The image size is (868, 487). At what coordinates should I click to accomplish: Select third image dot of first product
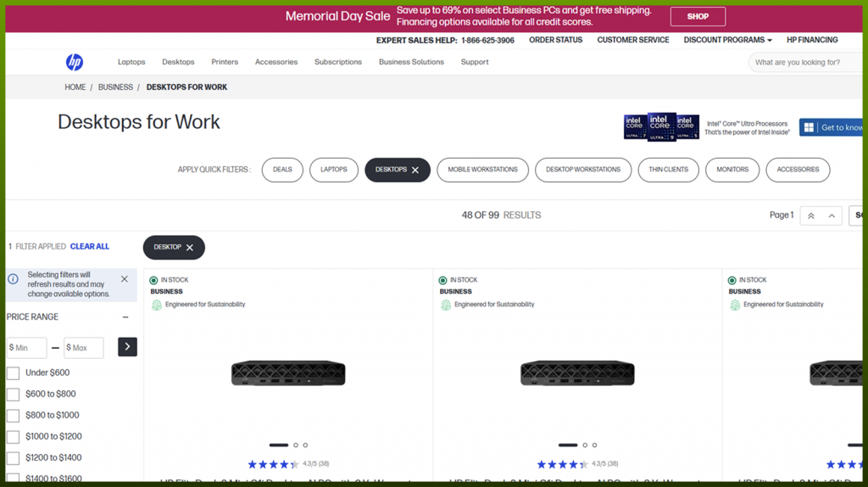[305, 445]
